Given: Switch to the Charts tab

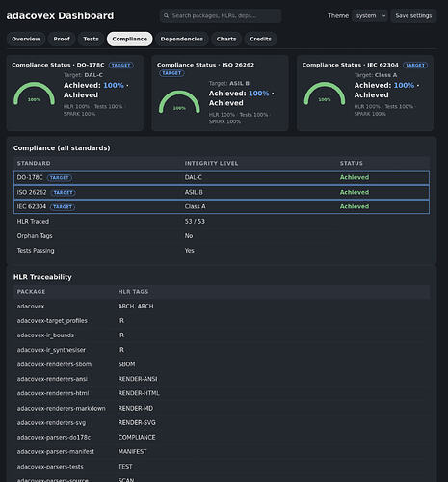Looking at the screenshot, I should pos(226,39).
